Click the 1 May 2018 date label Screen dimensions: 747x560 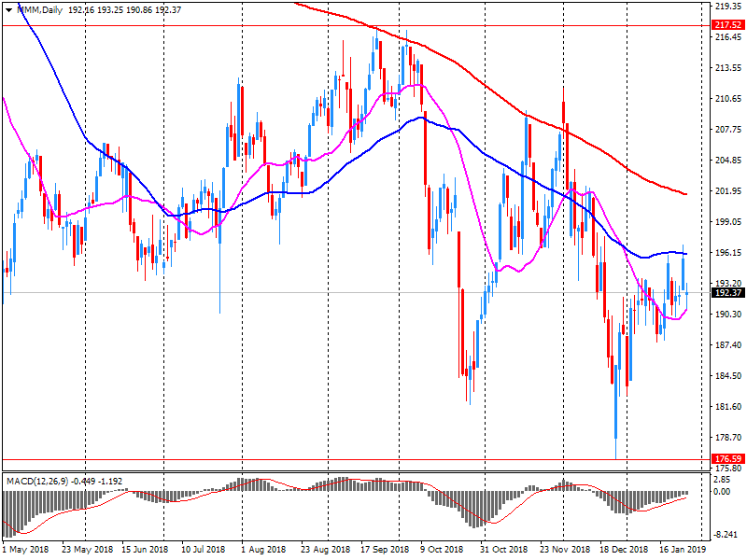[x=25, y=549]
